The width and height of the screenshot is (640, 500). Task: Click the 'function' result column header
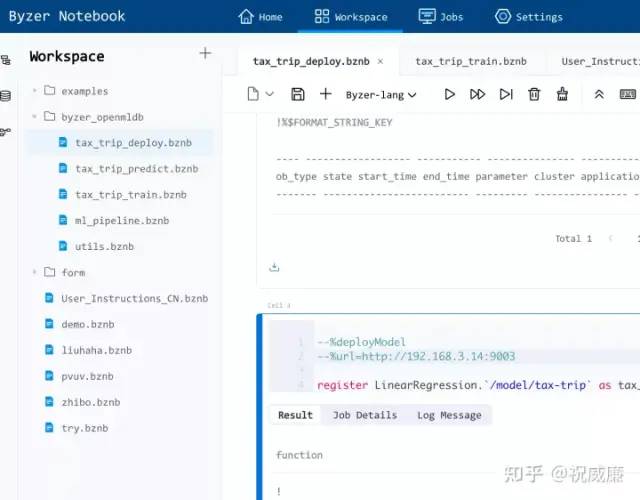pyautogui.click(x=299, y=455)
